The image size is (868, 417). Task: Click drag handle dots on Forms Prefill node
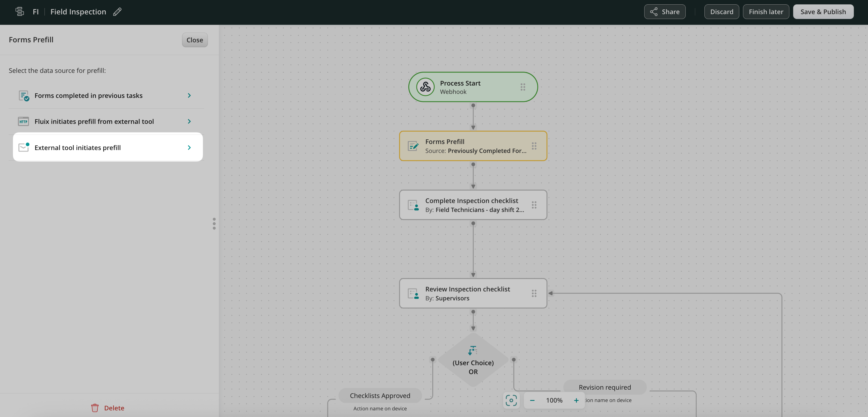(x=534, y=146)
